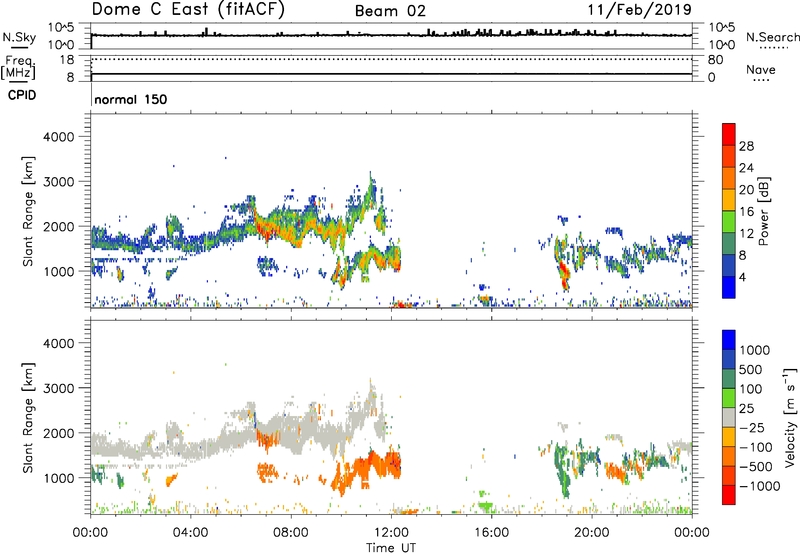Viewport: 800px width, 554px height.
Task: Click the "-500" velocity colorbar label
Action: tap(755, 467)
